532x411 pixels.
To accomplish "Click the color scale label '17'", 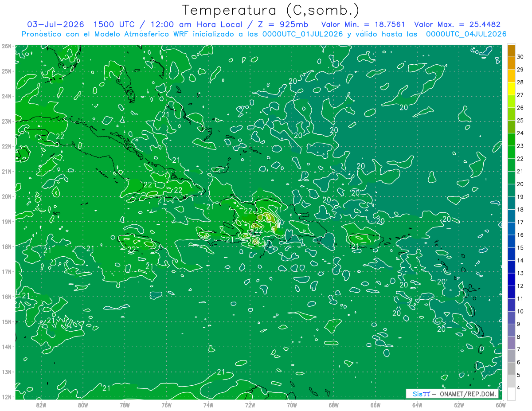I will click(x=520, y=222).
